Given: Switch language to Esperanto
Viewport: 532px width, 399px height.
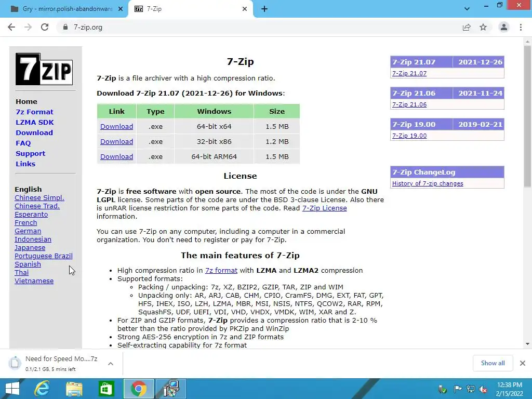Looking at the screenshot, I should (31, 215).
